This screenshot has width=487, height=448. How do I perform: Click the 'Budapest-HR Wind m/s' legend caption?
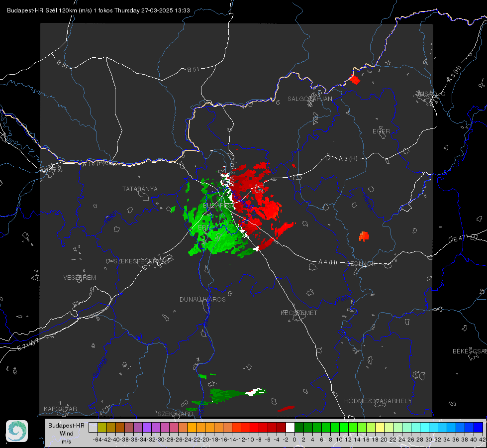pyautogui.click(x=67, y=433)
